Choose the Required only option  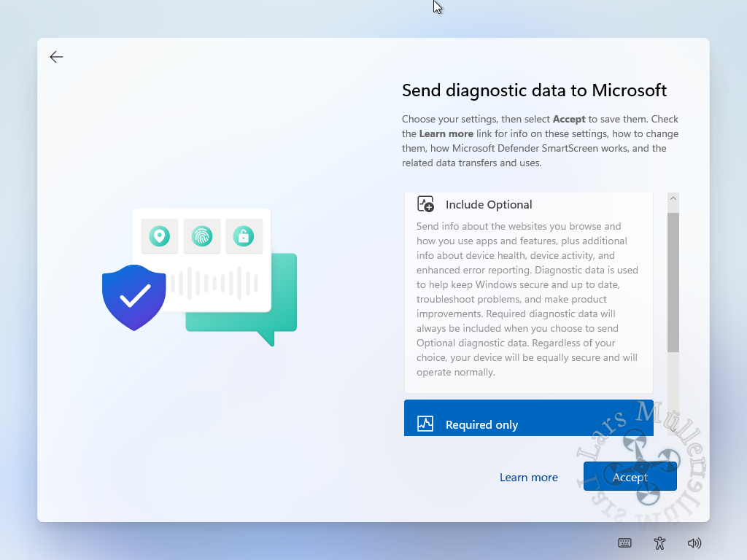point(529,418)
